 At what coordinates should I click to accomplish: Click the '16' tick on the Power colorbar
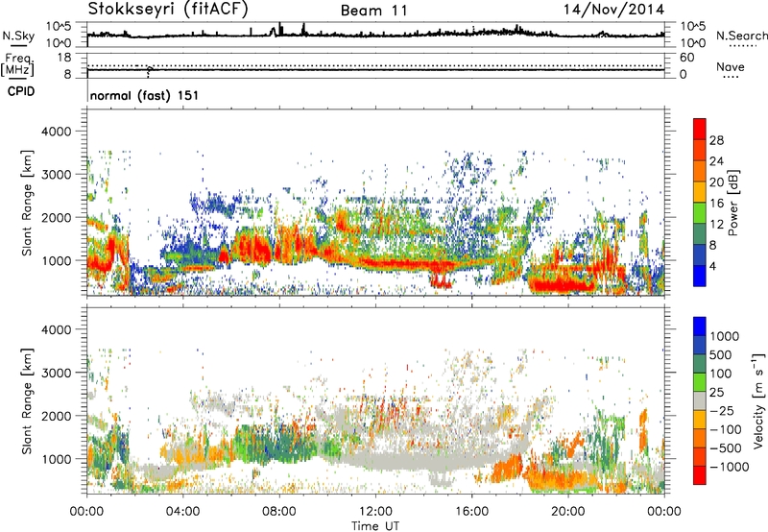[x=716, y=204]
